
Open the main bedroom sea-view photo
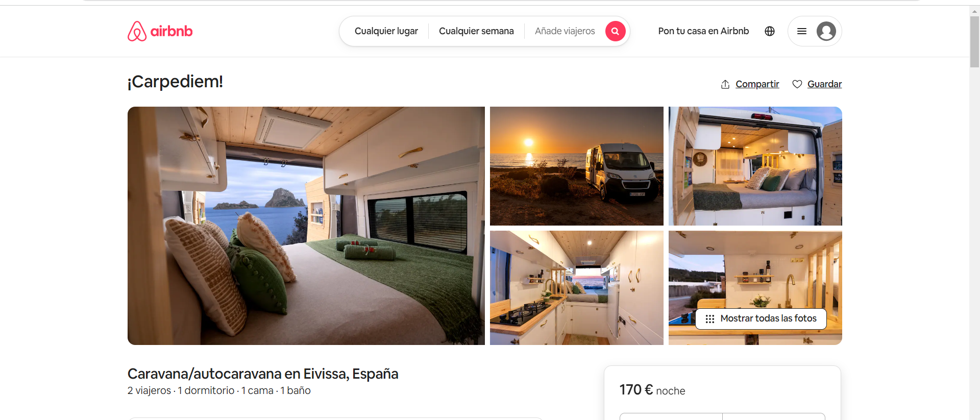306,226
